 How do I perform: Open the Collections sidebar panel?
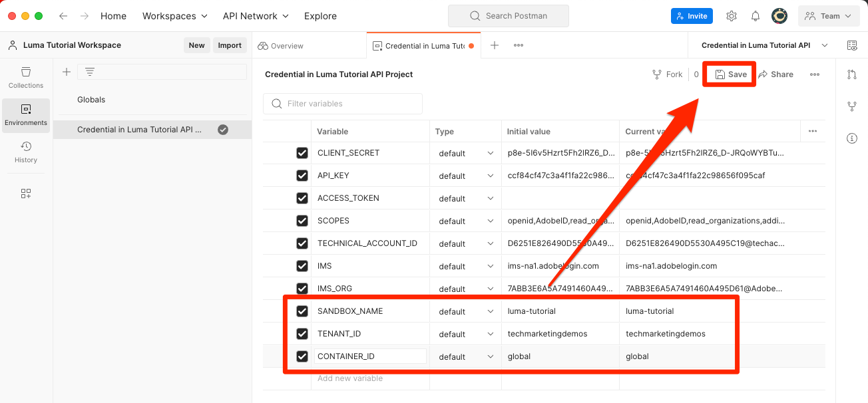coord(26,78)
